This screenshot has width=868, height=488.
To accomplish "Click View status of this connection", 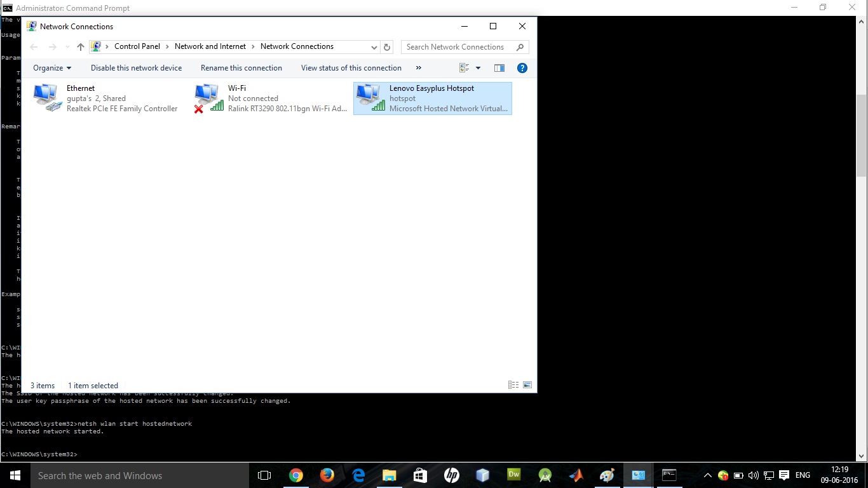I will (x=351, y=67).
